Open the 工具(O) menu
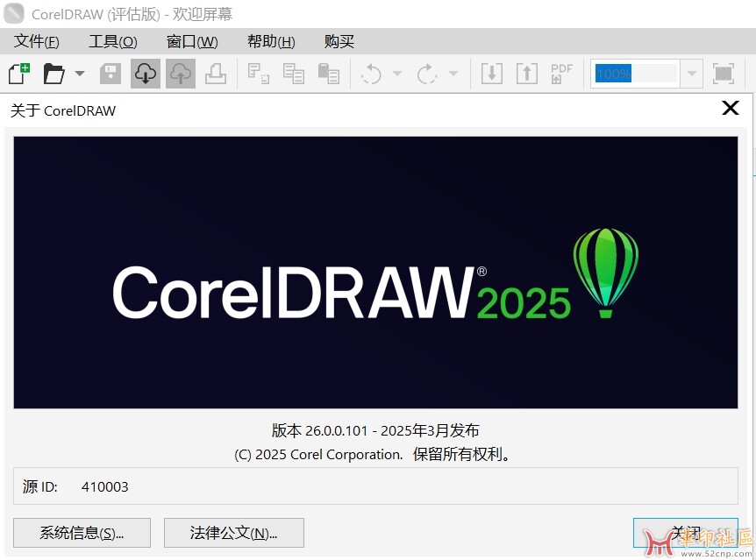Viewport: 756px width, 560px height. pos(113,41)
